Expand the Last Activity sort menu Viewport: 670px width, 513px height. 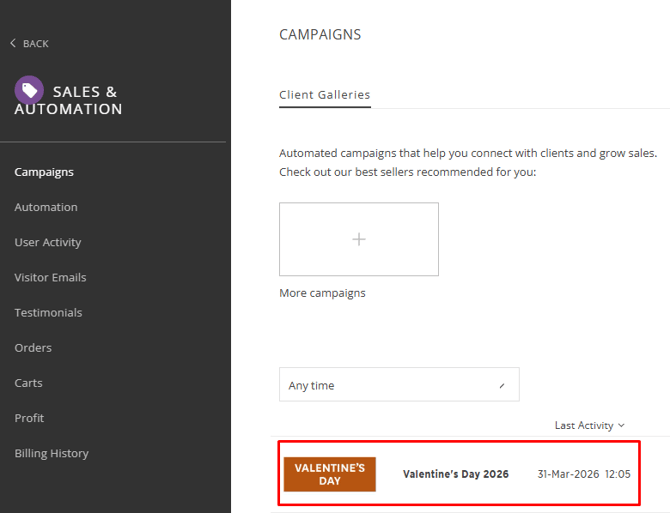[589, 425]
